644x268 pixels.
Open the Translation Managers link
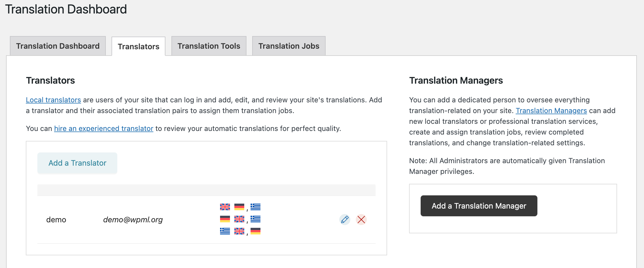click(x=551, y=111)
